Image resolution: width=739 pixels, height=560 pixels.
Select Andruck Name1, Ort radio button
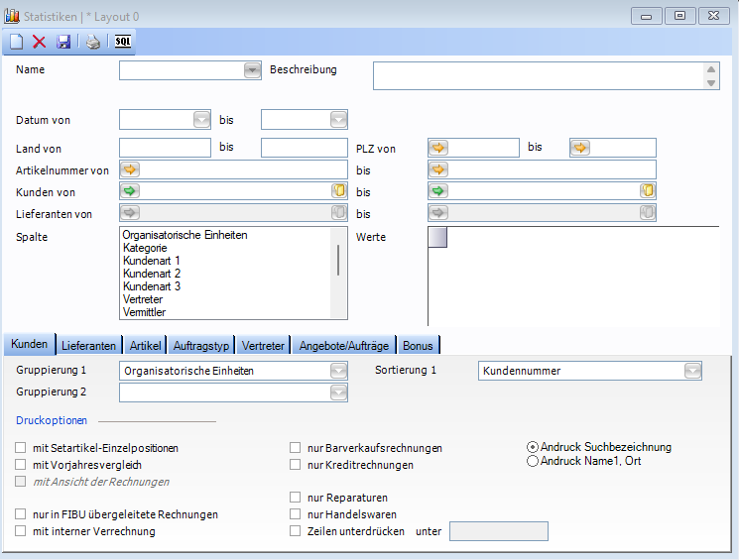pos(533,461)
